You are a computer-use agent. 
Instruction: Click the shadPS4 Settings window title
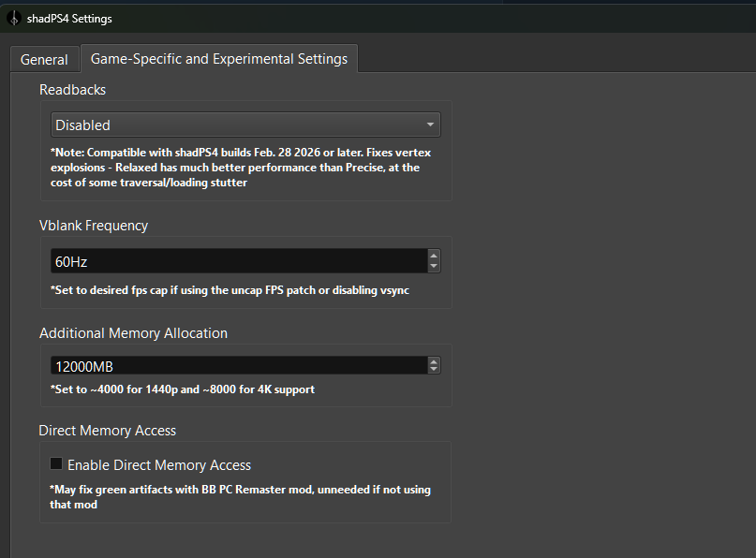tap(69, 19)
